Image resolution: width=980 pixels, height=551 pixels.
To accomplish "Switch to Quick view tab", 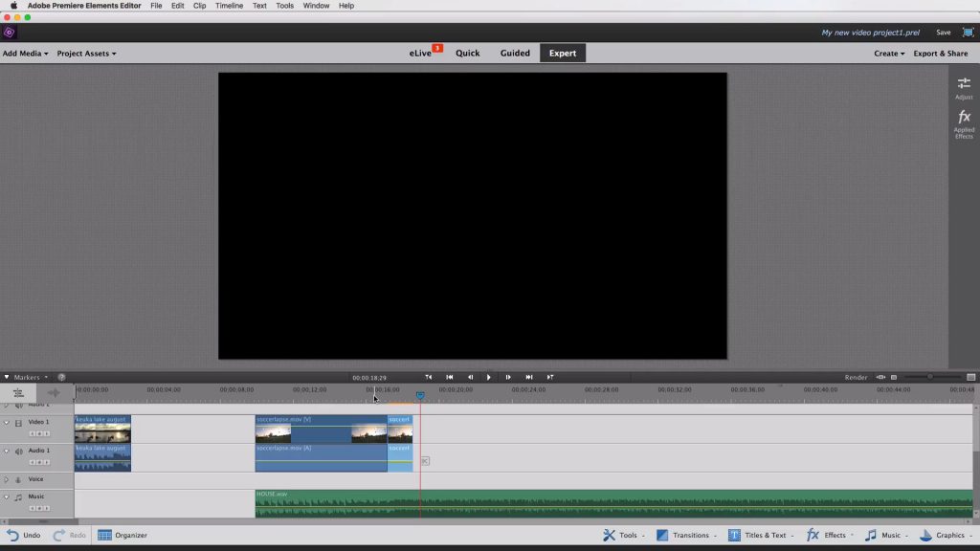I will point(467,54).
